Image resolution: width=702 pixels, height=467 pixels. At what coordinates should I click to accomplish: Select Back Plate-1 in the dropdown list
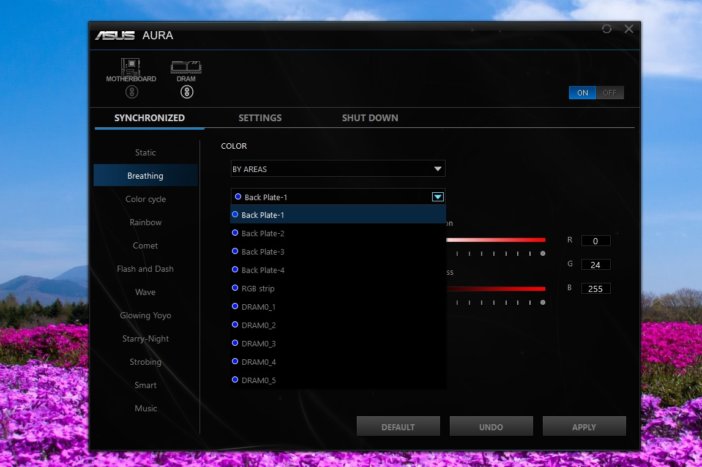(x=338, y=215)
